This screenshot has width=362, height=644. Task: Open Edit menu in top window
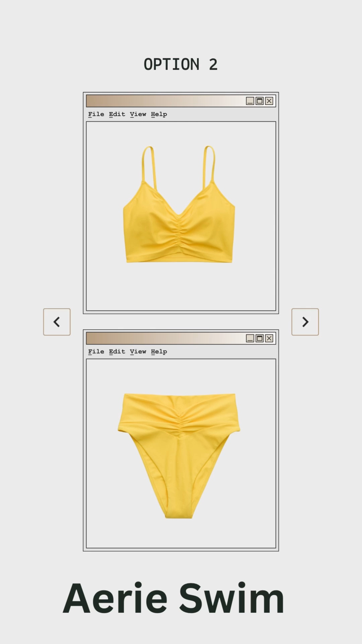point(117,114)
